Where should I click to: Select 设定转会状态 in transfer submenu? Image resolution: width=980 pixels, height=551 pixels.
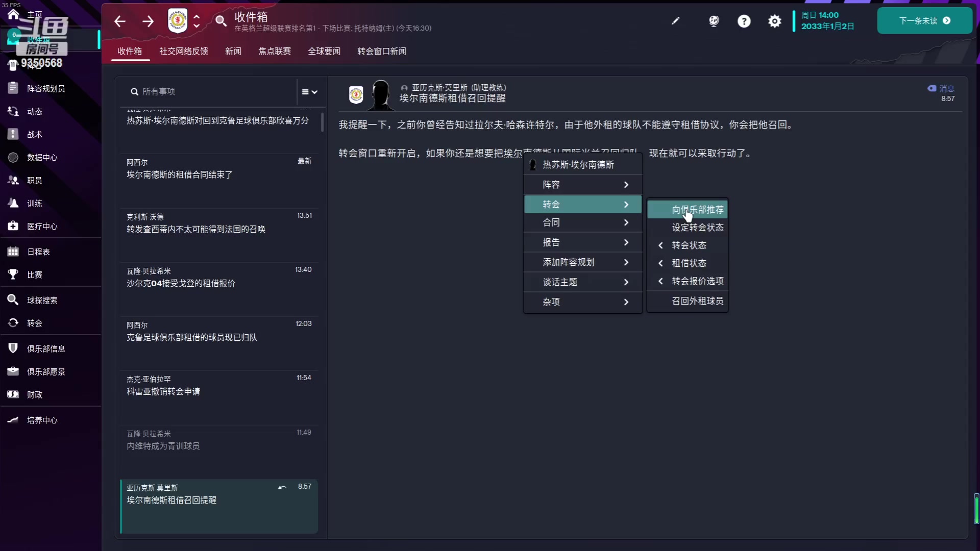(x=688, y=228)
